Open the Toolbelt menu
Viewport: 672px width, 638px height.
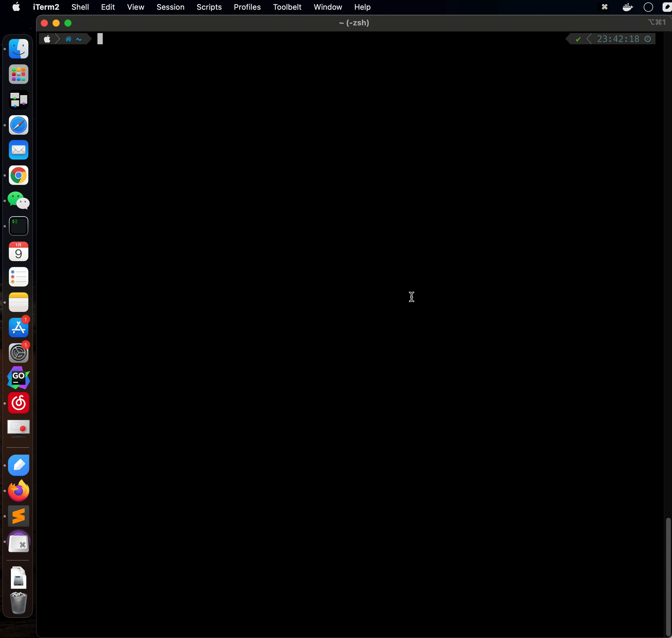pos(287,7)
